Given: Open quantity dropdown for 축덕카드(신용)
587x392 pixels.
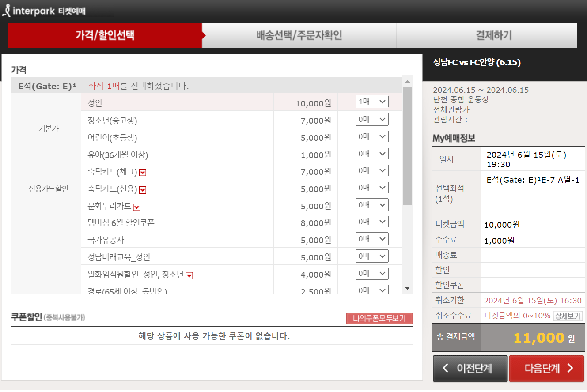Looking at the screenshot, I should pos(372,188).
